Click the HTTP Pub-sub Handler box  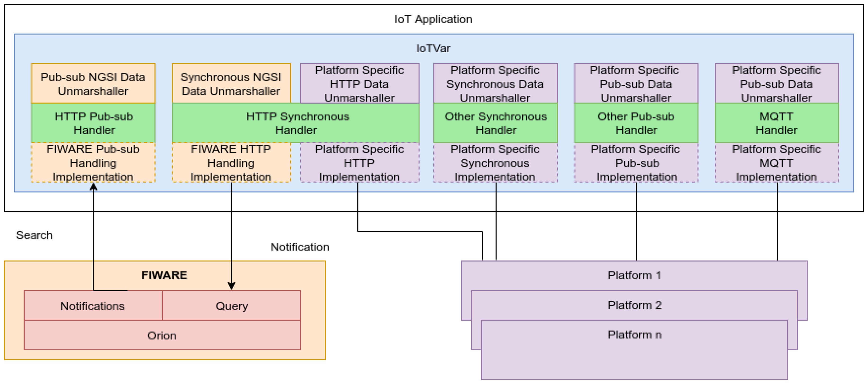pos(93,123)
